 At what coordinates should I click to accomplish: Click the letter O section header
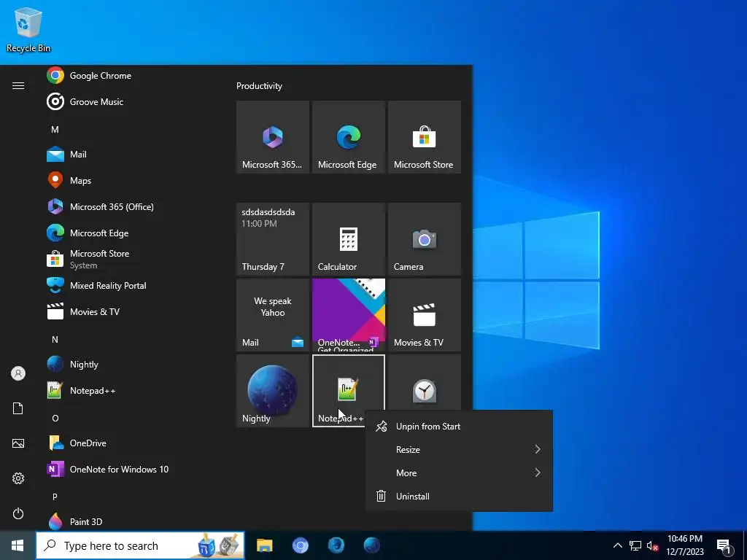point(55,418)
